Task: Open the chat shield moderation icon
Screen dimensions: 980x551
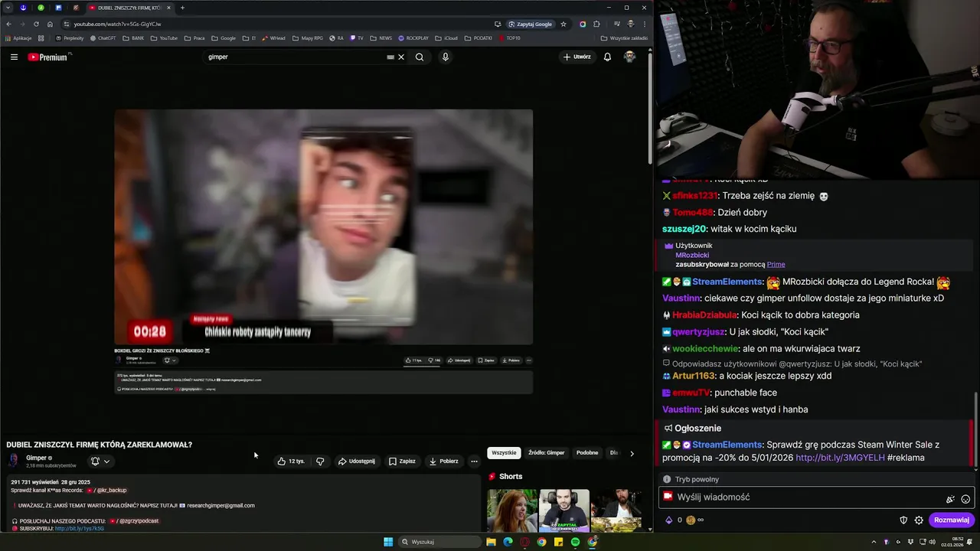Action: 903,520
